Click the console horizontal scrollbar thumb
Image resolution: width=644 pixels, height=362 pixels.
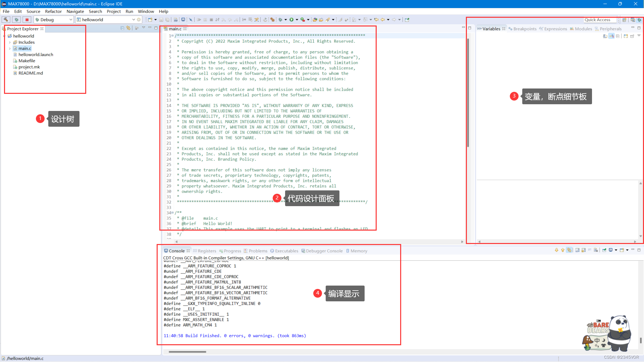pos(187,352)
